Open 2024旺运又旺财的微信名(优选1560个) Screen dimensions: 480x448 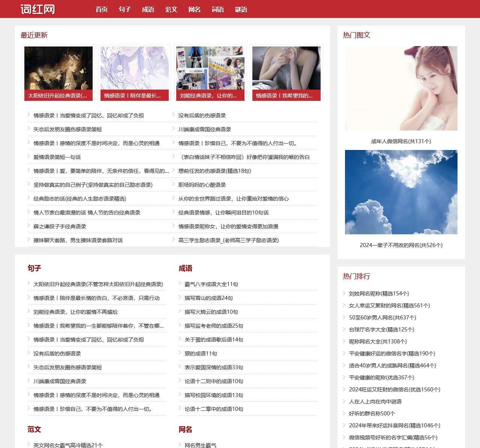click(394, 390)
